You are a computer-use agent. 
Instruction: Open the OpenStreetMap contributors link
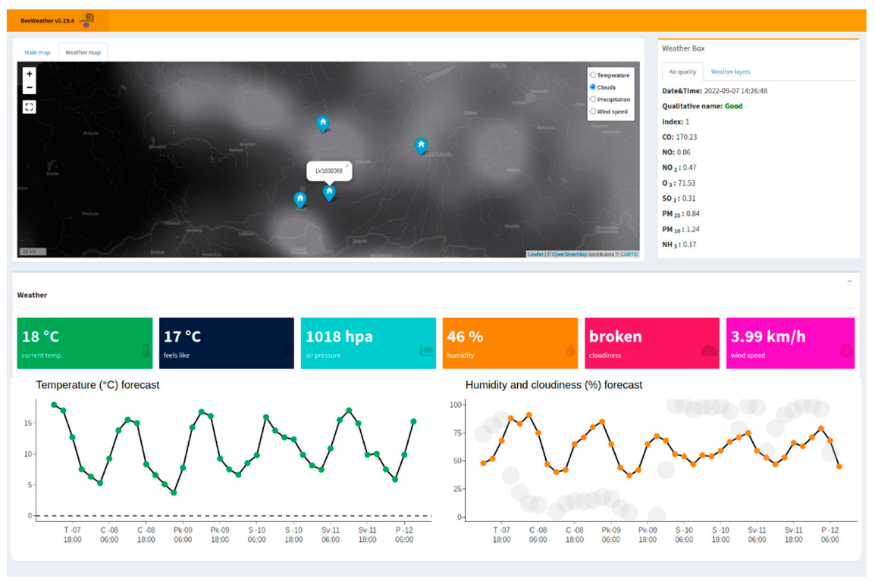point(569,255)
